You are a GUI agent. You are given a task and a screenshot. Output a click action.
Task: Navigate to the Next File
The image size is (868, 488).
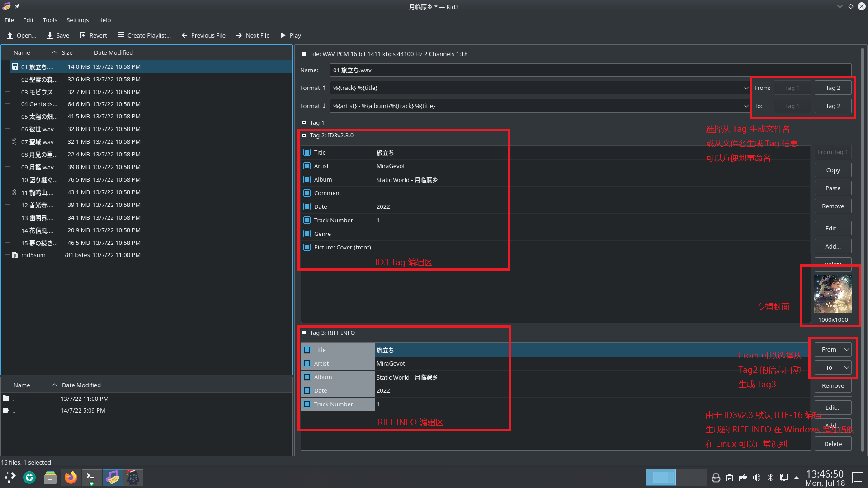[x=252, y=35]
